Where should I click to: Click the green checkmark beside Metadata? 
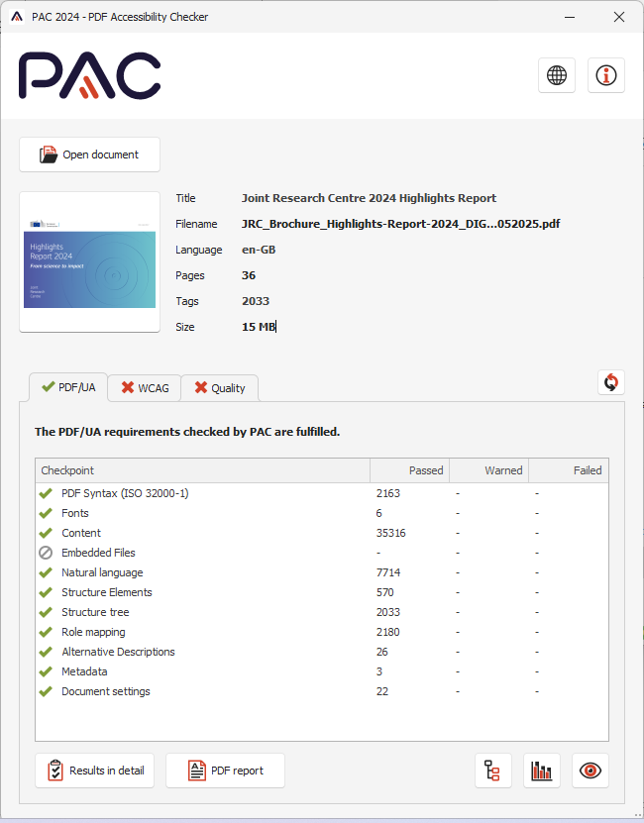point(46,671)
